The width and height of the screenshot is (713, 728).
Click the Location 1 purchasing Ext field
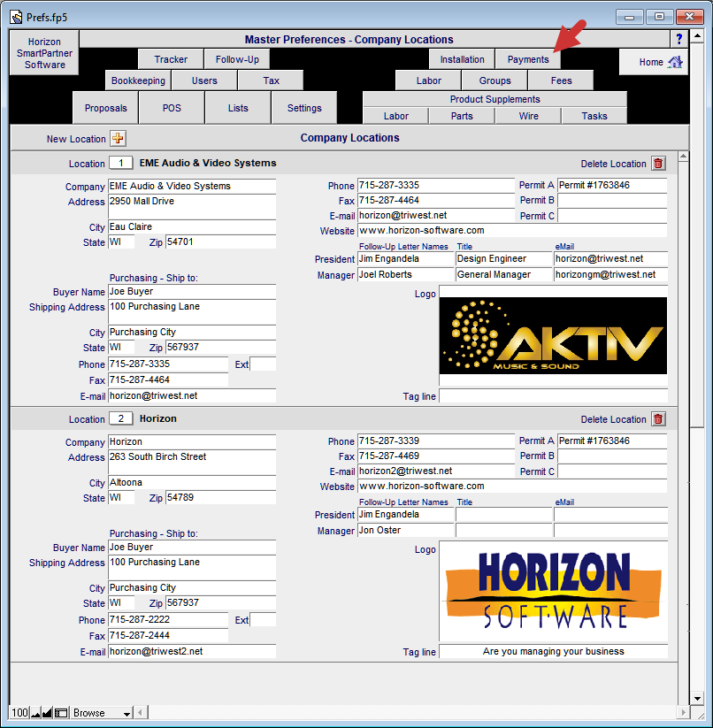[263, 364]
